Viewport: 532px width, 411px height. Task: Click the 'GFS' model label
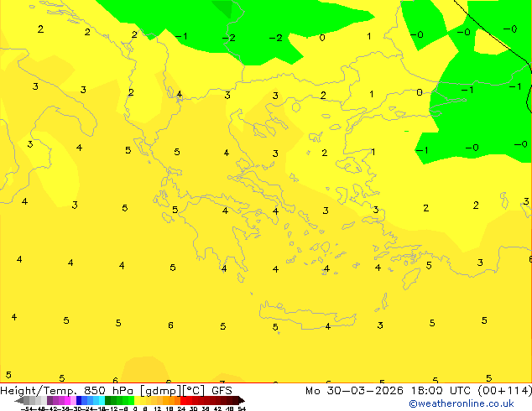click(222, 391)
